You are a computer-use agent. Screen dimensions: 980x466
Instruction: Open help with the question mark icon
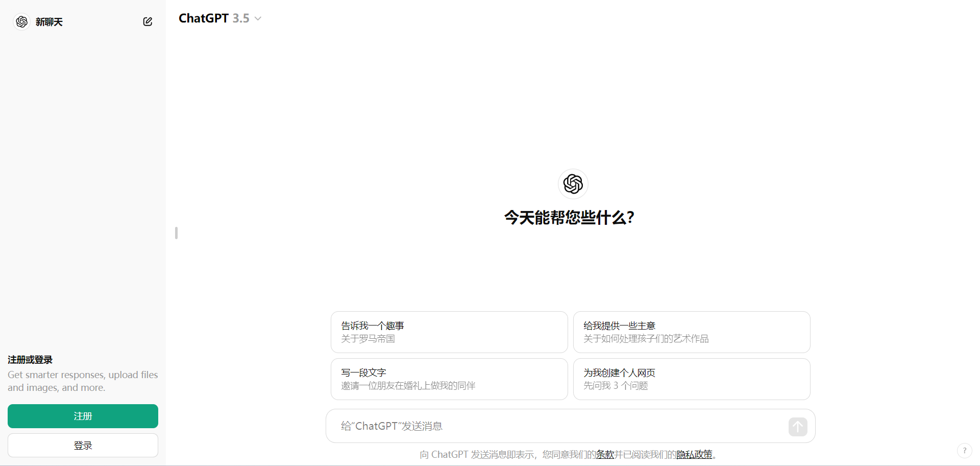click(964, 450)
